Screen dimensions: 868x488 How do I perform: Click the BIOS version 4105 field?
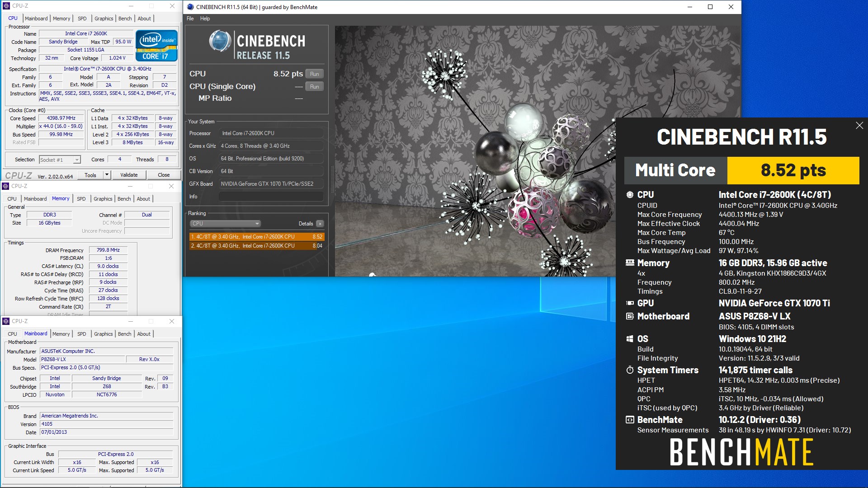tap(106, 424)
